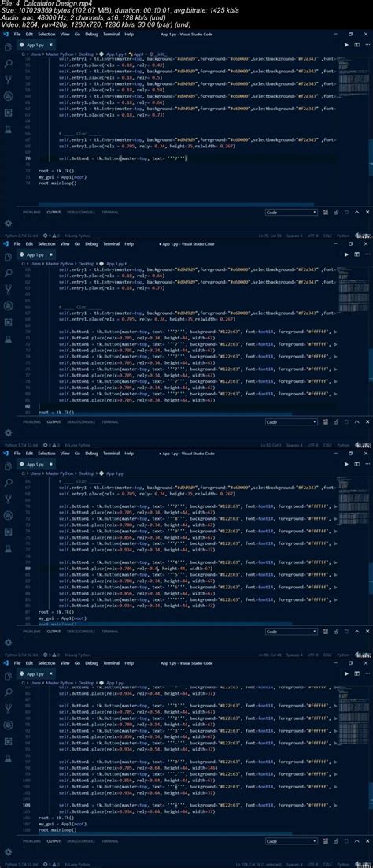This screenshot has height=868, width=373.
Task: Split editor icon in third frame
Action: [356, 464]
